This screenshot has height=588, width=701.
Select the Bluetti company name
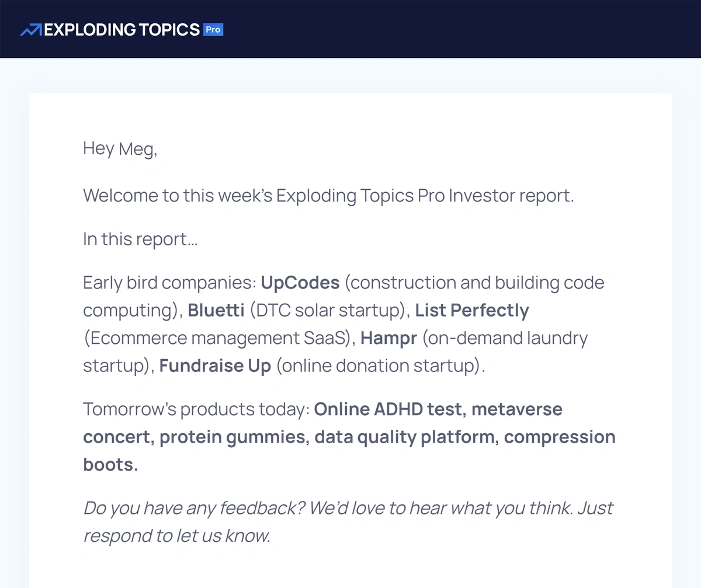coord(216,311)
